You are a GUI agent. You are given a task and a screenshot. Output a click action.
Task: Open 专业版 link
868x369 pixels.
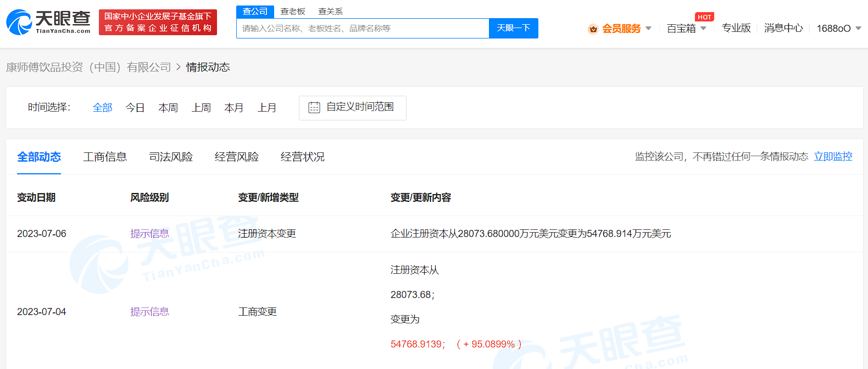(x=736, y=28)
